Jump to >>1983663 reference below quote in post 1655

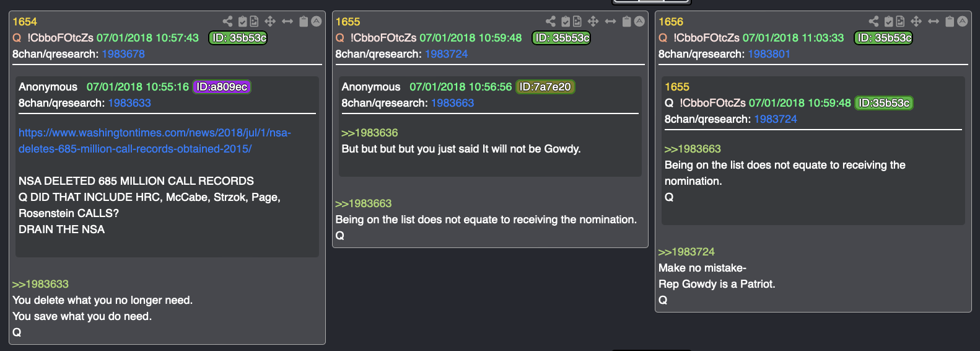pyautogui.click(x=364, y=203)
